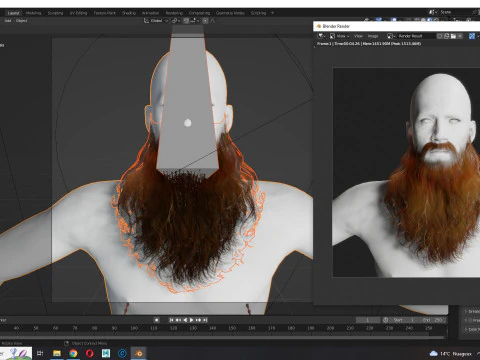Toggle the snap magnet button
The height and width of the screenshot is (360, 480).
(x=186, y=21)
